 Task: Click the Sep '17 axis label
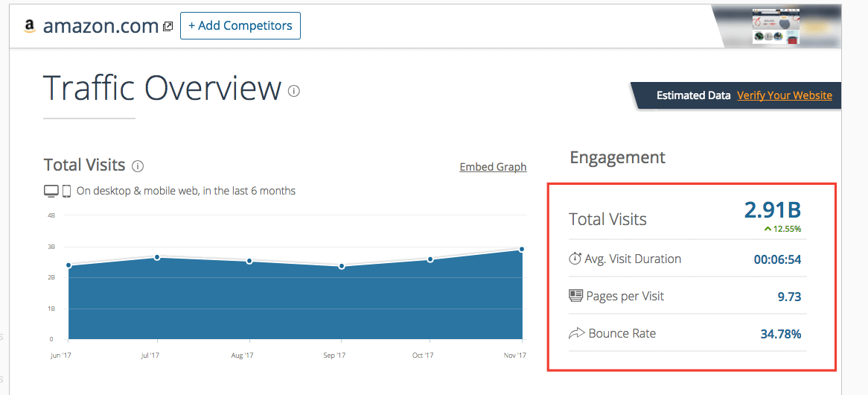pos(334,355)
